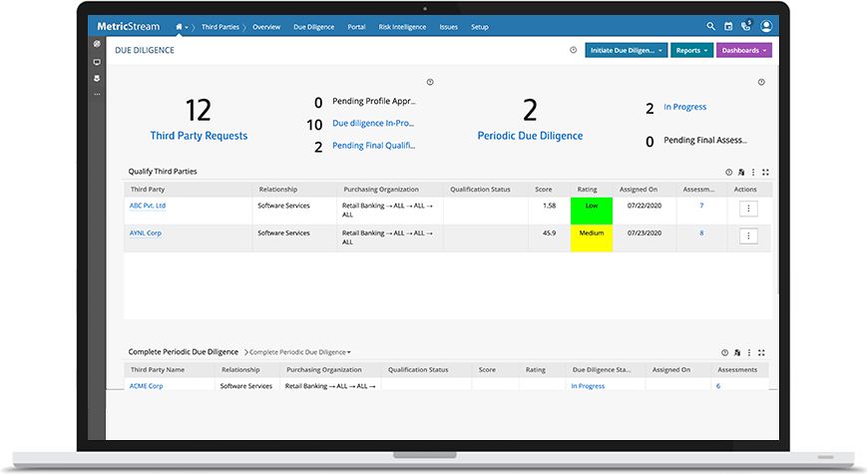Click the home icon in navigation bar
This screenshot has height=474, width=868.
pyautogui.click(x=179, y=27)
